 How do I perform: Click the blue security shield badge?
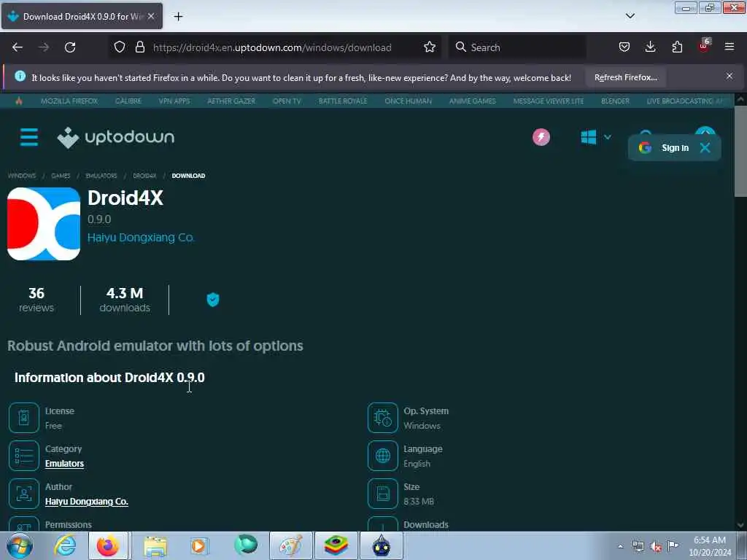pos(212,300)
